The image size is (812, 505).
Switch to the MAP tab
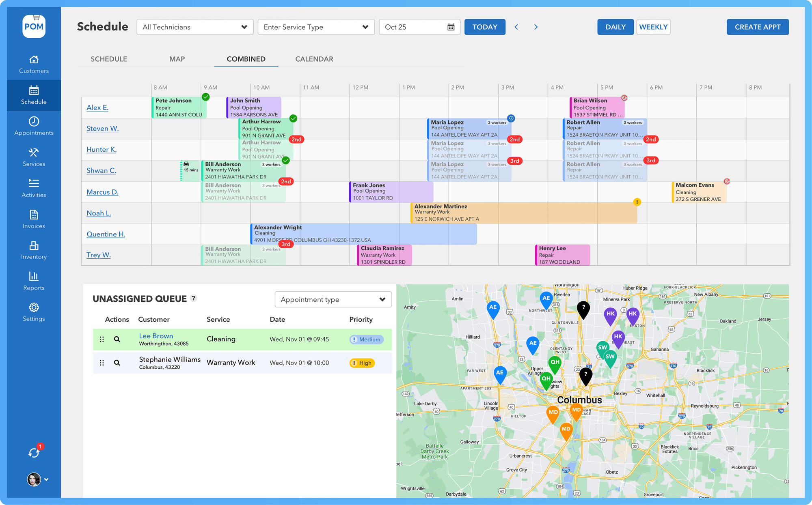point(177,59)
